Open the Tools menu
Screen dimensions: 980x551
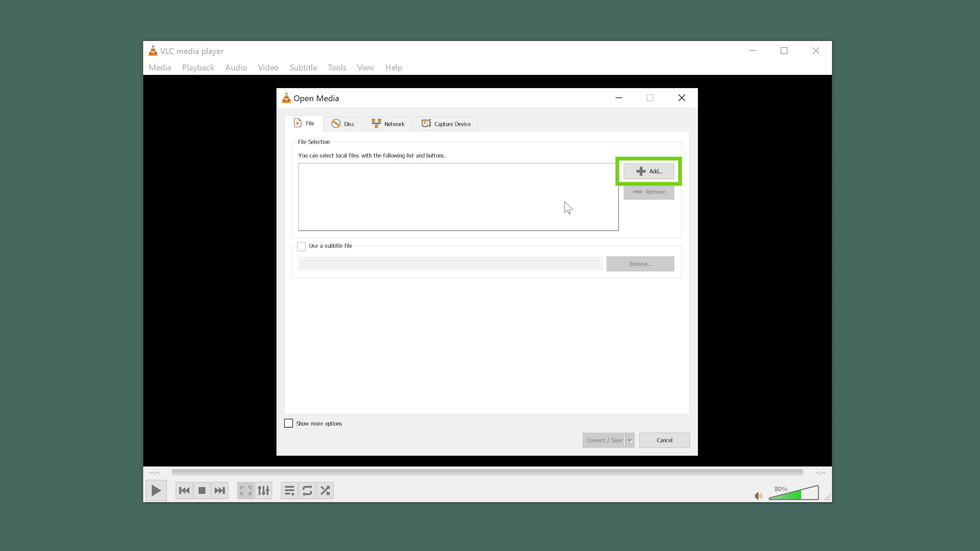pos(337,67)
